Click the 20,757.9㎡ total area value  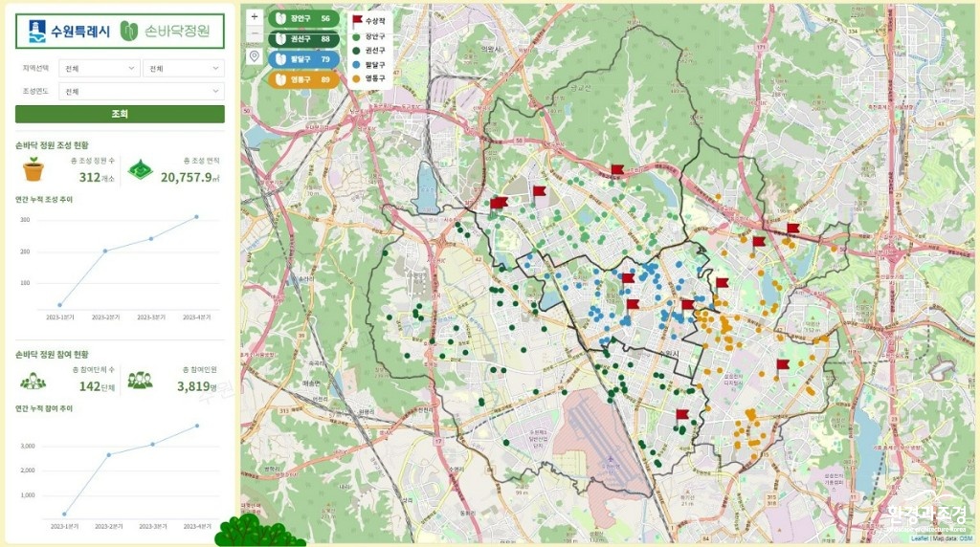[x=190, y=177]
